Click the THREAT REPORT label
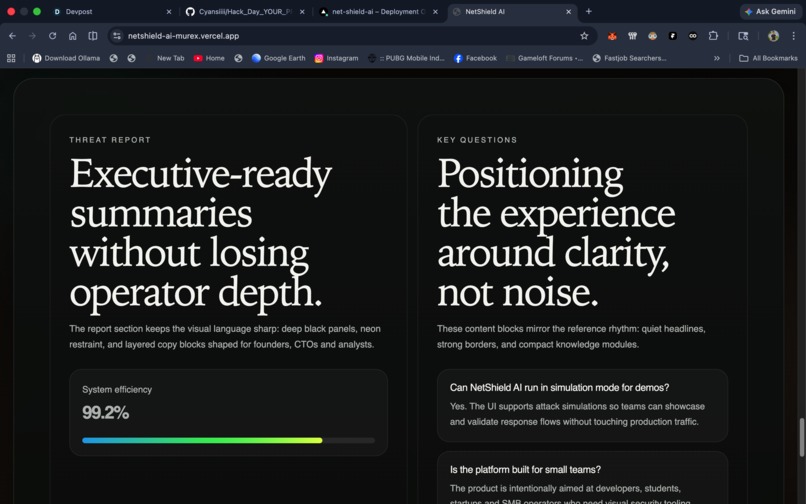Screen dimensions: 806x504 pyautogui.click(x=110, y=140)
